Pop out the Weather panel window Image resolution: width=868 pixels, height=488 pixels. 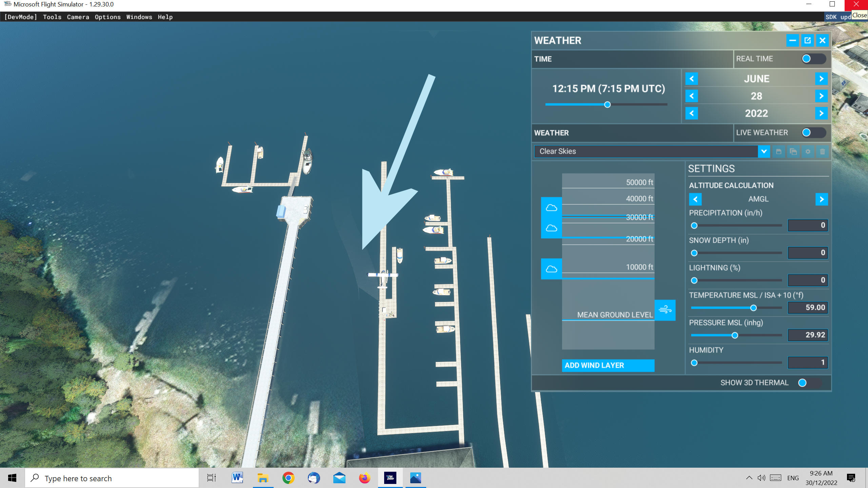tap(807, 41)
